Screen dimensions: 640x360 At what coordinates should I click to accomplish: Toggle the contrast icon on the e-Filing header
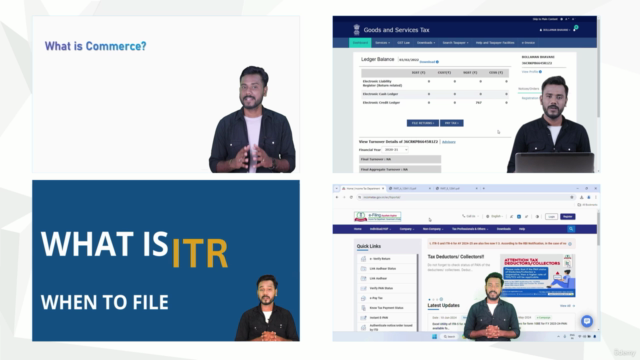537,216
